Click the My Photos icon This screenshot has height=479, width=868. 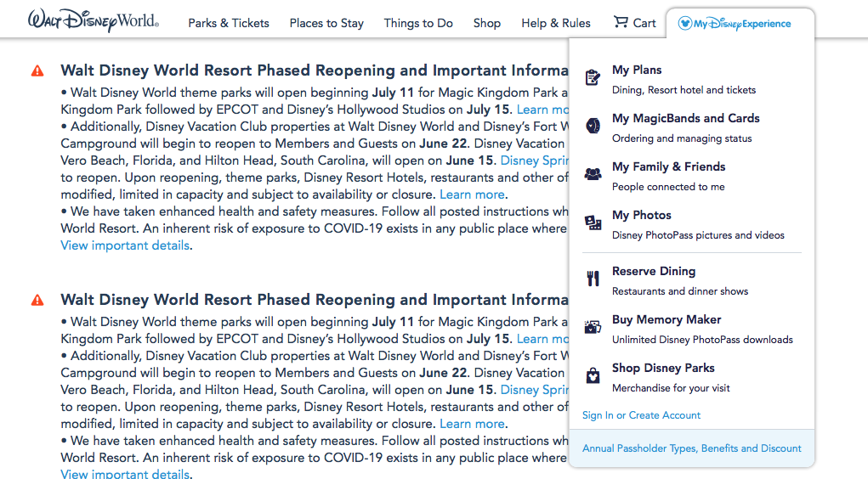coord(593,223)
